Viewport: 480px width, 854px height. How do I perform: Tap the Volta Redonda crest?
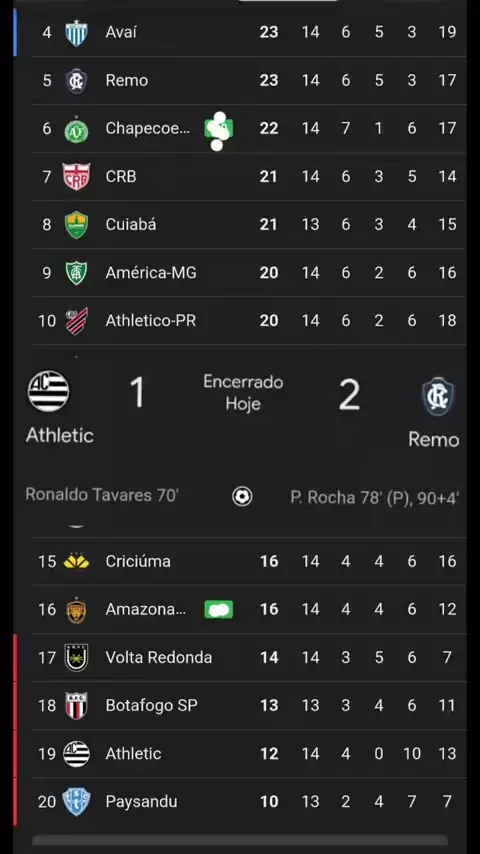76,657
